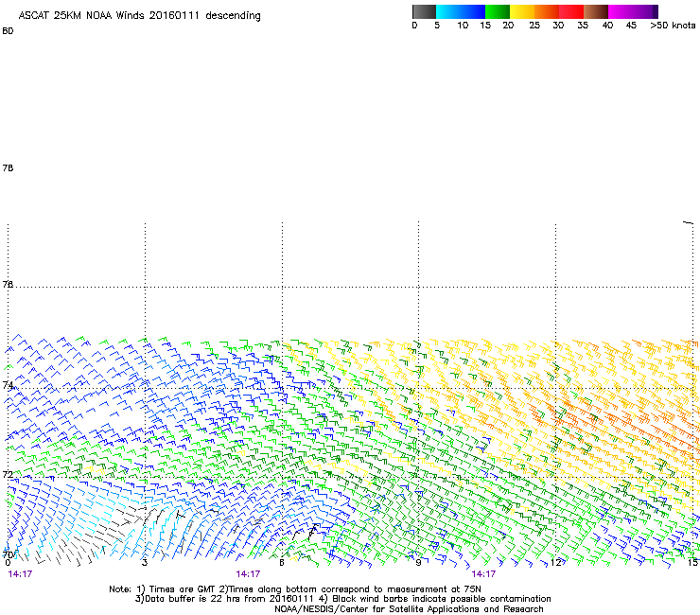
Task: Click the '35' label under the color legend
Action: pos(583,26)
